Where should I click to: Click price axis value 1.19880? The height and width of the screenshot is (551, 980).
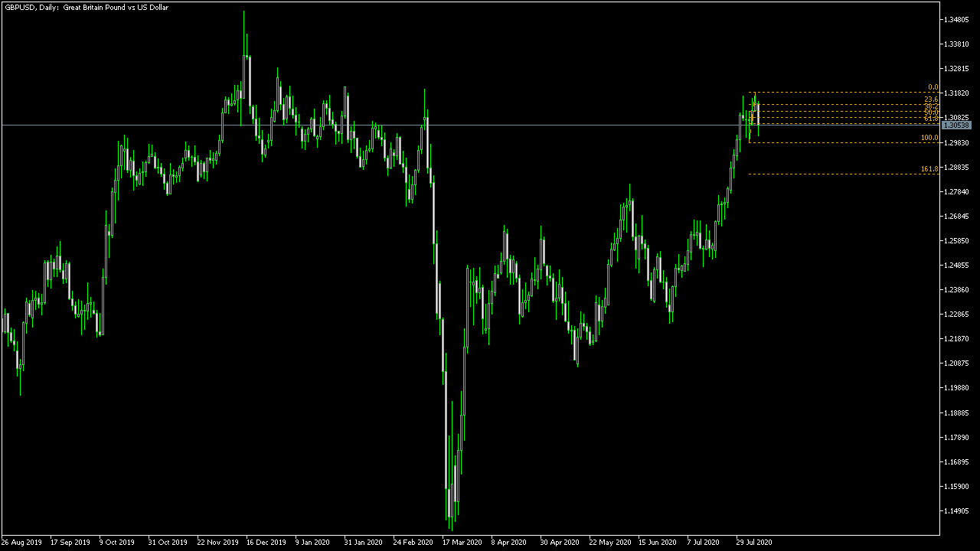pyautogui.click(x=957, y=388)
